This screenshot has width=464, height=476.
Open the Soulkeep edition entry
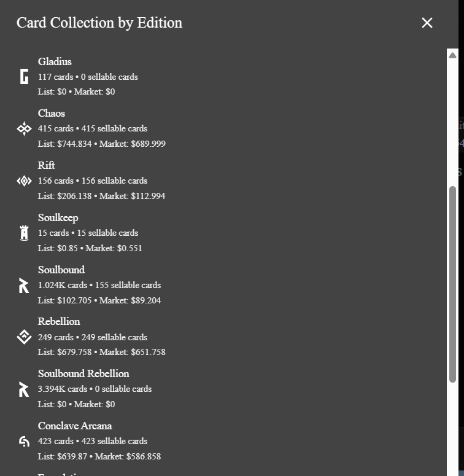point(58,217)
